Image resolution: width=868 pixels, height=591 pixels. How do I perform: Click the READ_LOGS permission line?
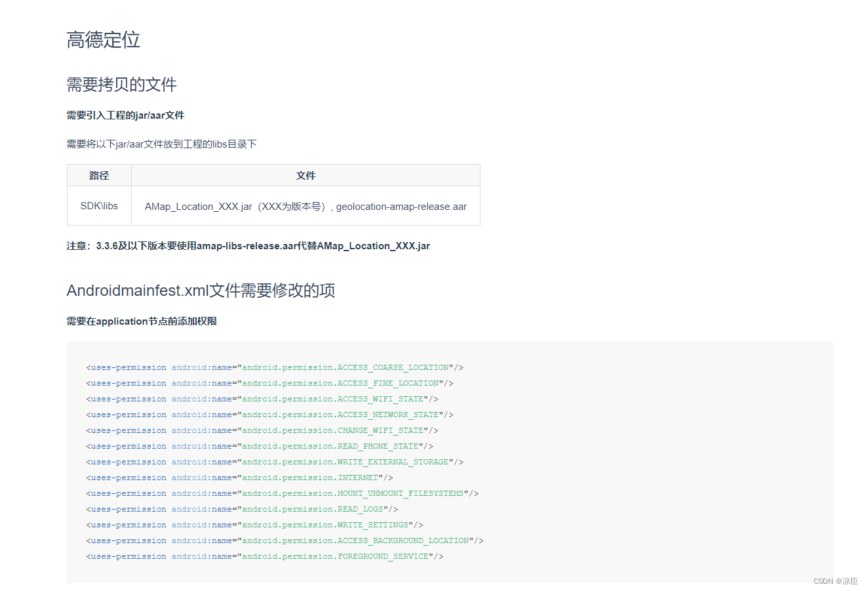pyautogui.click(x=242, y=509)
